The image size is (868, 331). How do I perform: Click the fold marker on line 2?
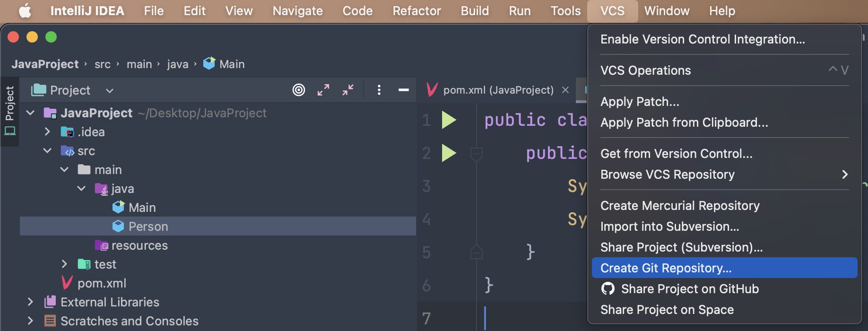pos(476,154)
